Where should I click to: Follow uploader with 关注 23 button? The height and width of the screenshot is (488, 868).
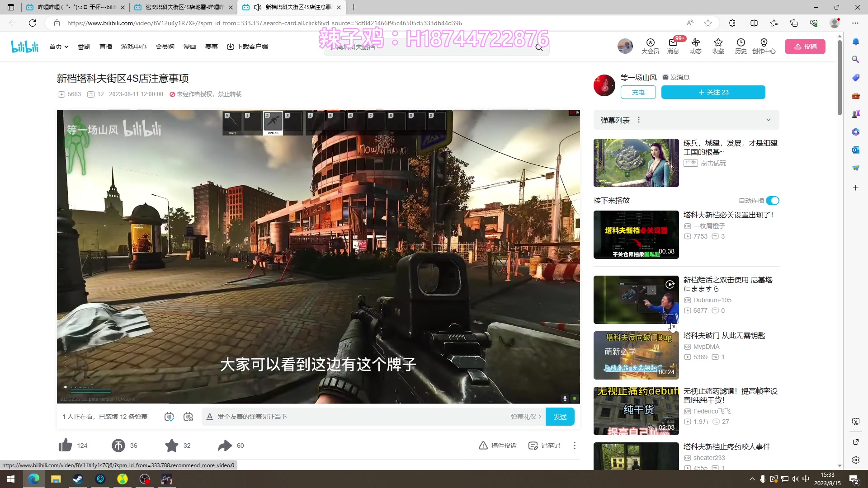(x=713, y=92)
